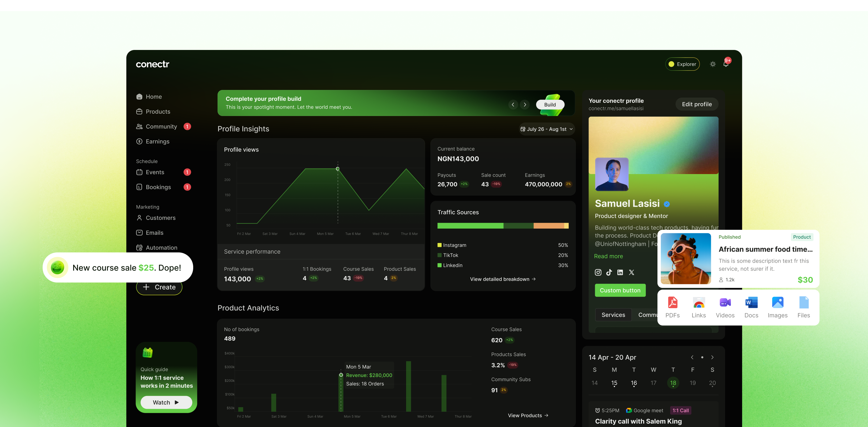868x427 pixels.
Task: Click the Product tag on the card
Action: pyautogui.click(x=802, y=237)
